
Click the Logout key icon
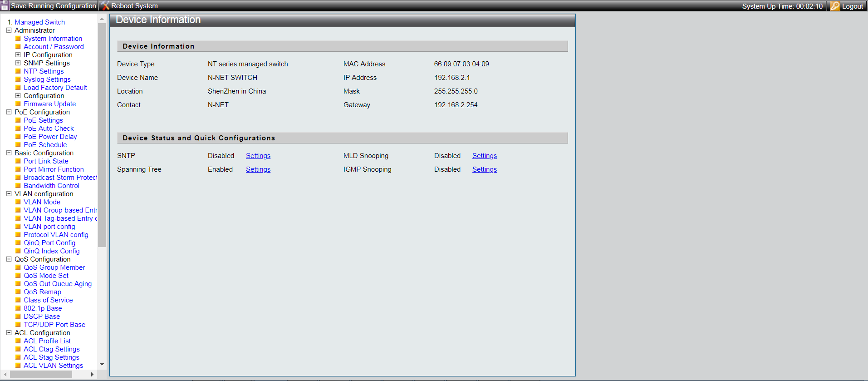(x=835, y=6)
